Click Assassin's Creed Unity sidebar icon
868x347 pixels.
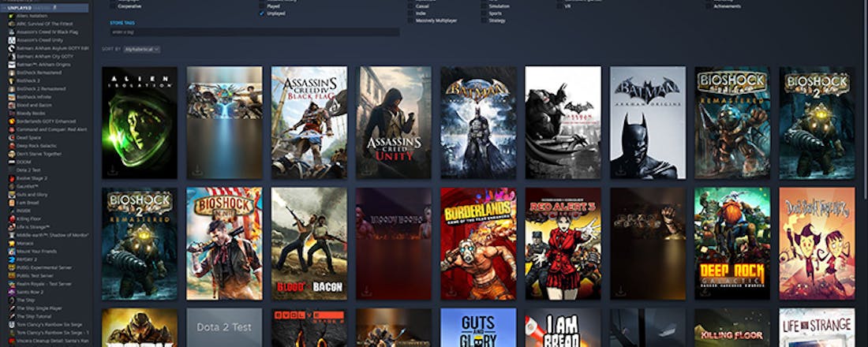11,40
